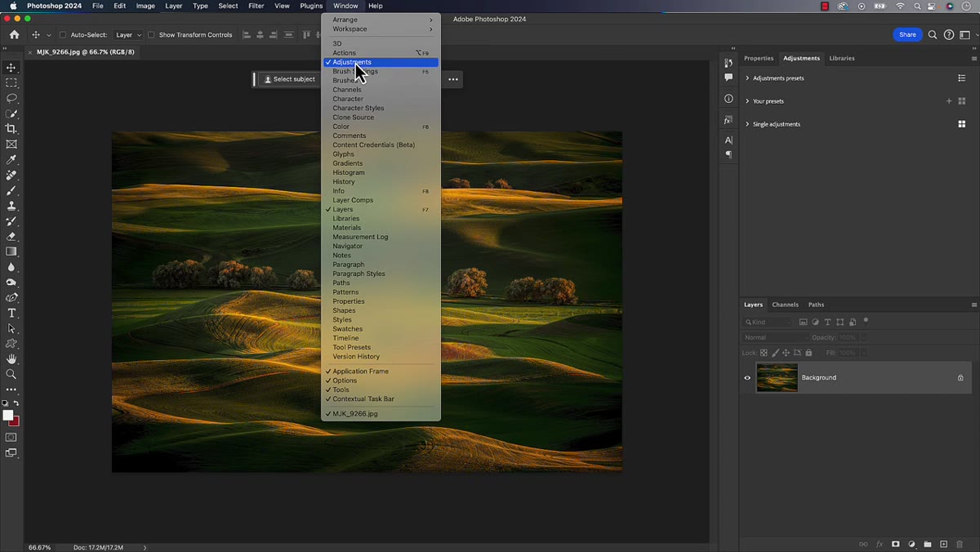980x552 pixels.
Task: Switch to the Libraries tab
Action: pyautogui.click(x=842, y=58)
